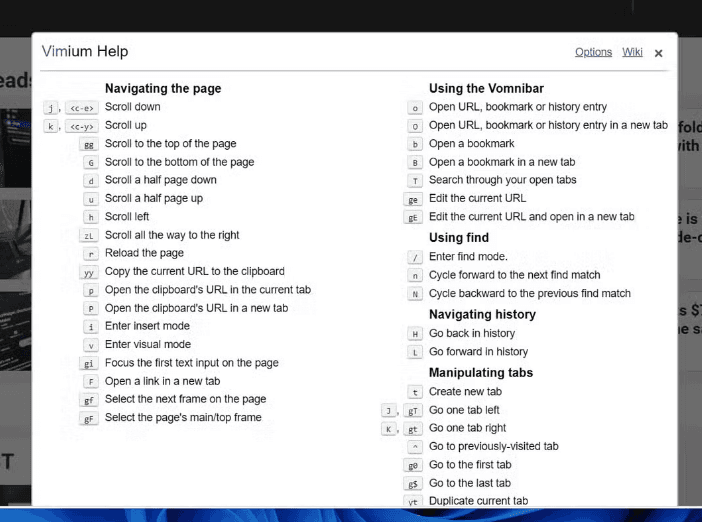702x522 pixels.
Task: Click the '<c-y>' key badge beside Scroll up
Action: tap(81, 126)
